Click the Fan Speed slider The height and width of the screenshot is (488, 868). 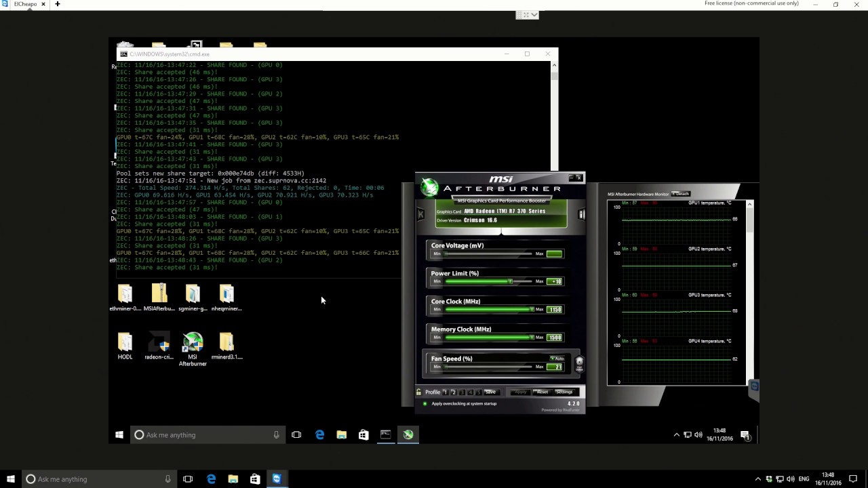coord(488,367)
